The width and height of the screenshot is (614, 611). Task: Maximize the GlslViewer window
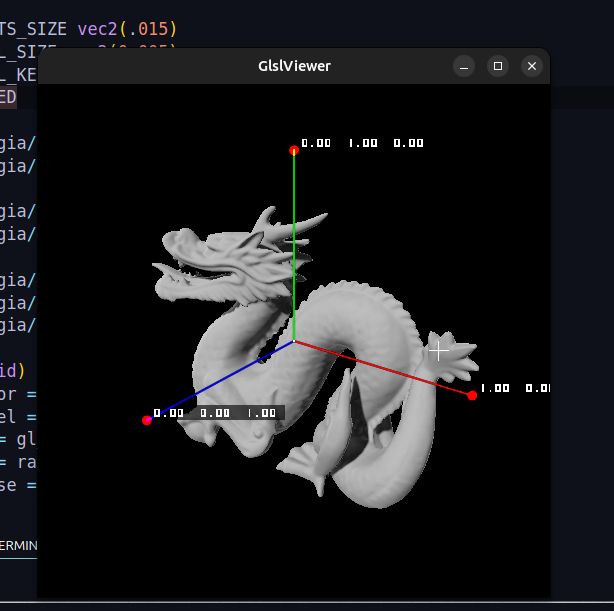click(x=498, y=66)
